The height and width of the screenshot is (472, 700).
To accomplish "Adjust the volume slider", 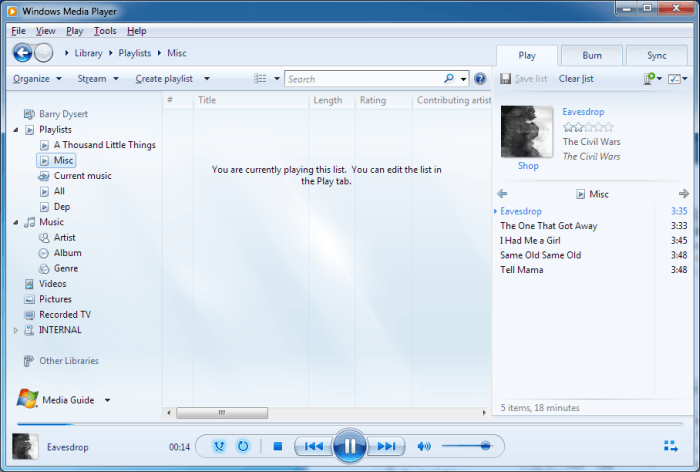I will (x=466, y=446).
